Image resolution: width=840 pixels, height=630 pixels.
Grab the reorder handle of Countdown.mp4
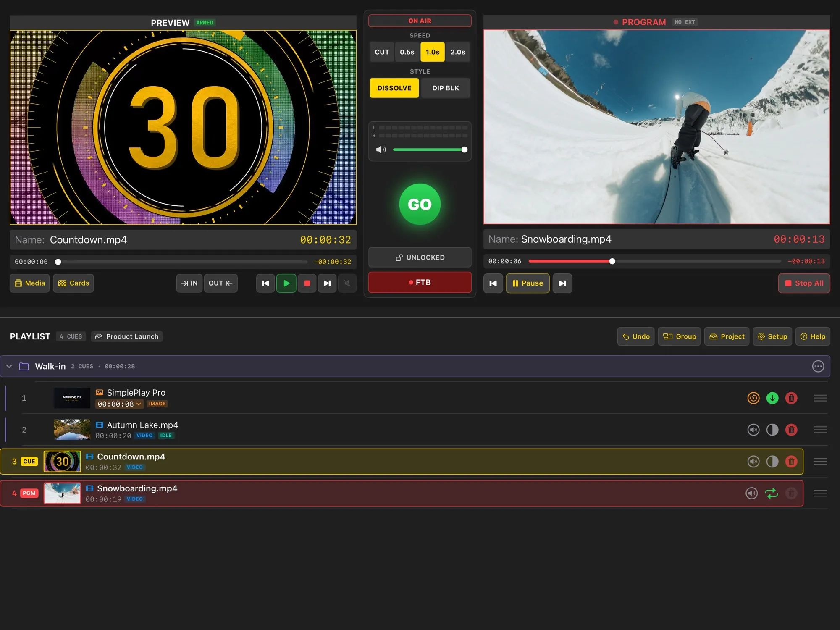[x=820, y=462]
